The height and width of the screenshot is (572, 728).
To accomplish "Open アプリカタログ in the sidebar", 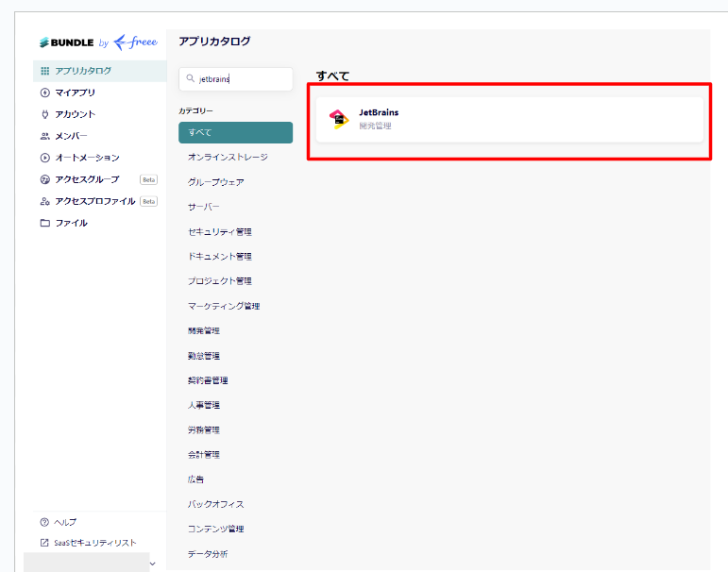I will 100,71.
